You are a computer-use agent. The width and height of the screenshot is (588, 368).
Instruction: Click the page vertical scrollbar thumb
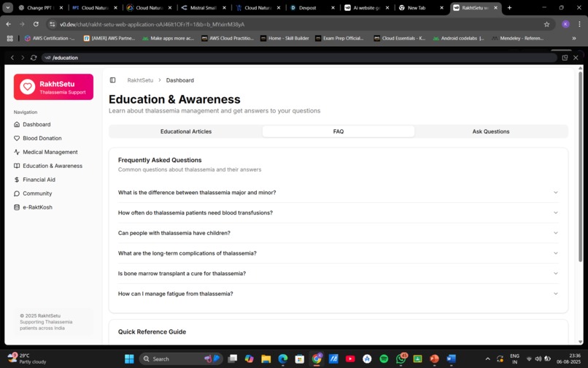tap(580, 167)
